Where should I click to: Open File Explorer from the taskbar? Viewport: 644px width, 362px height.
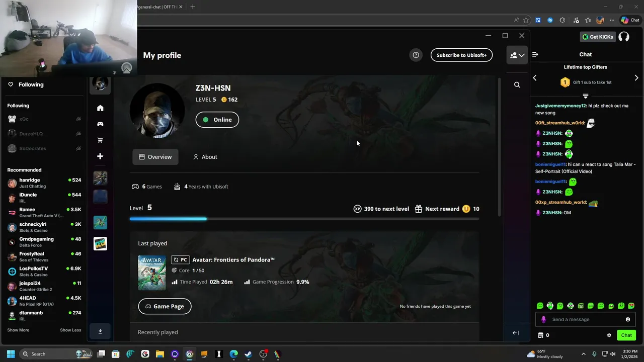[160, 354]
